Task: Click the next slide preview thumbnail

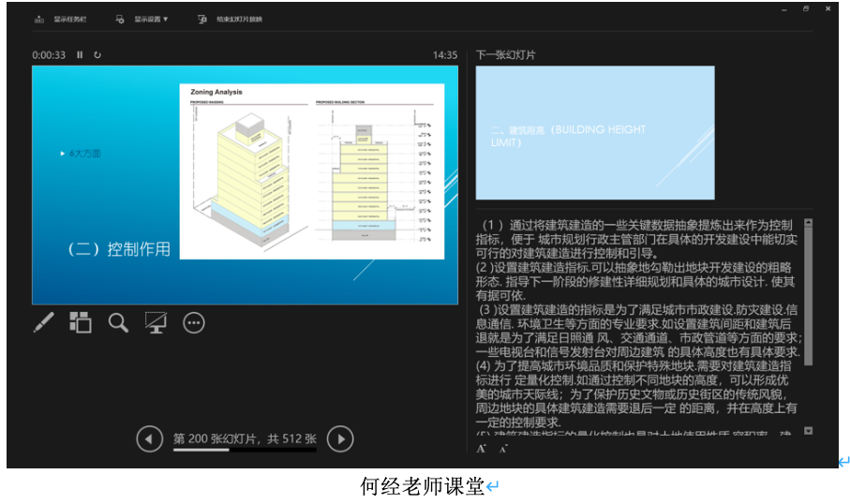Action: pos(594,132)
